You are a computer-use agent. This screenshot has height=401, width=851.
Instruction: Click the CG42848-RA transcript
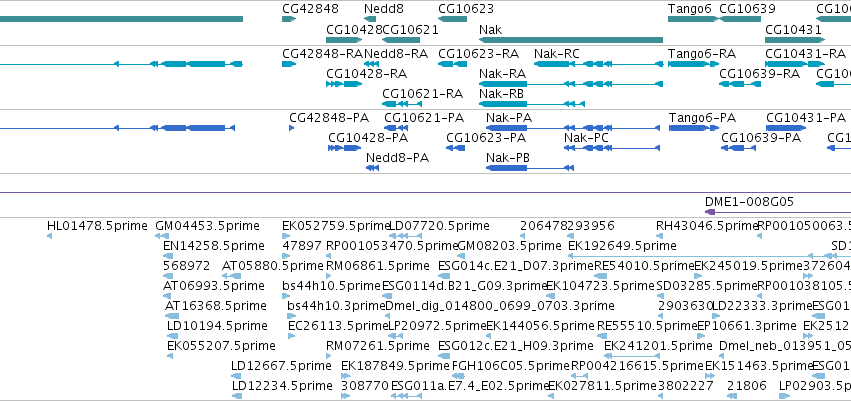pos(289,63)
